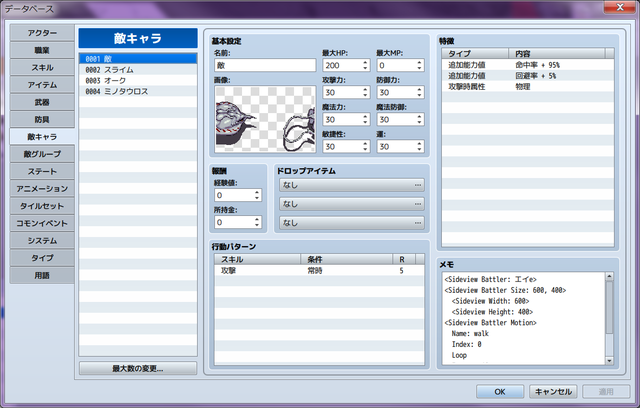Click the memo scrollbar down arrow

pos(609,361)
